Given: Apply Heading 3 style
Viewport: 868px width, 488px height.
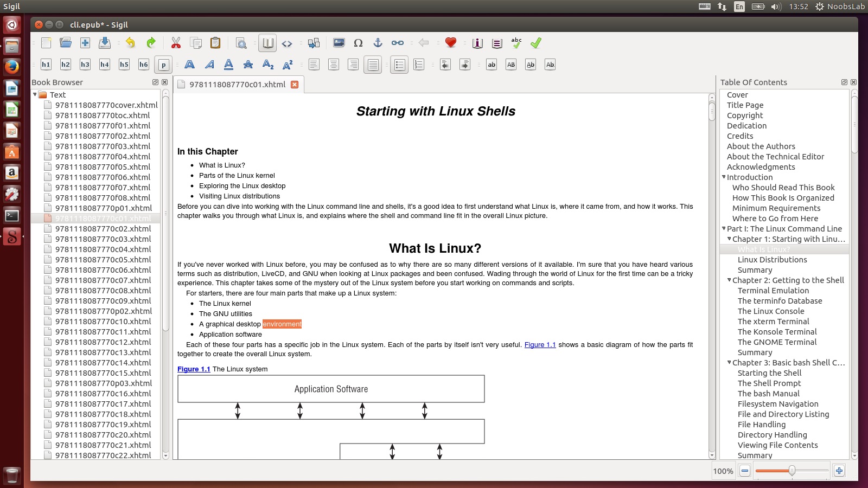Looking at the screenshot, I should (x=85, y=65).
